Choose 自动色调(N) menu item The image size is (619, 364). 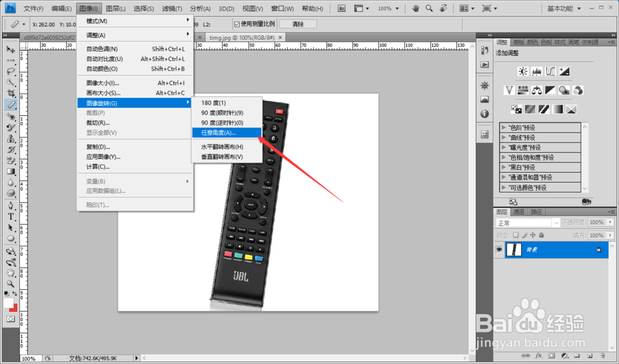pyautogui.click(x=136, y=49)
